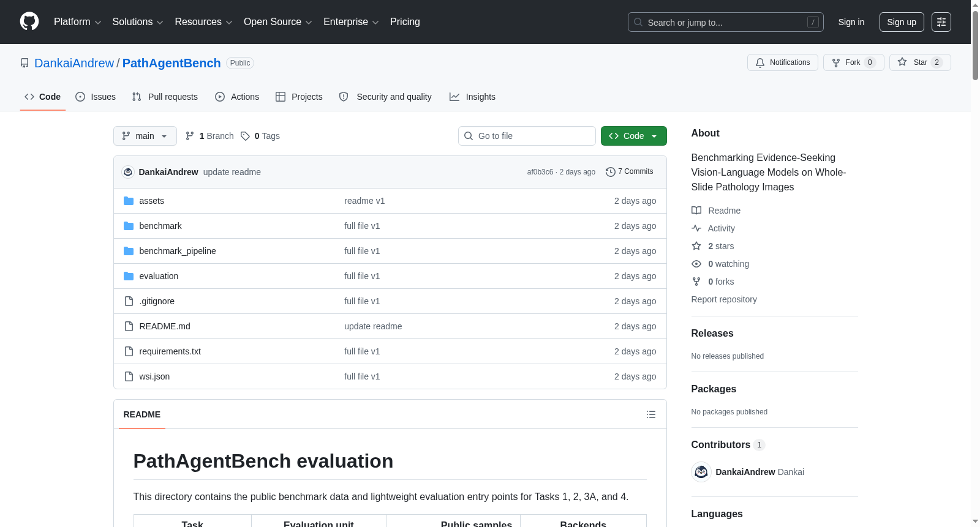
Task: Open the Readme link in About
Action: (x=716, y=211)
